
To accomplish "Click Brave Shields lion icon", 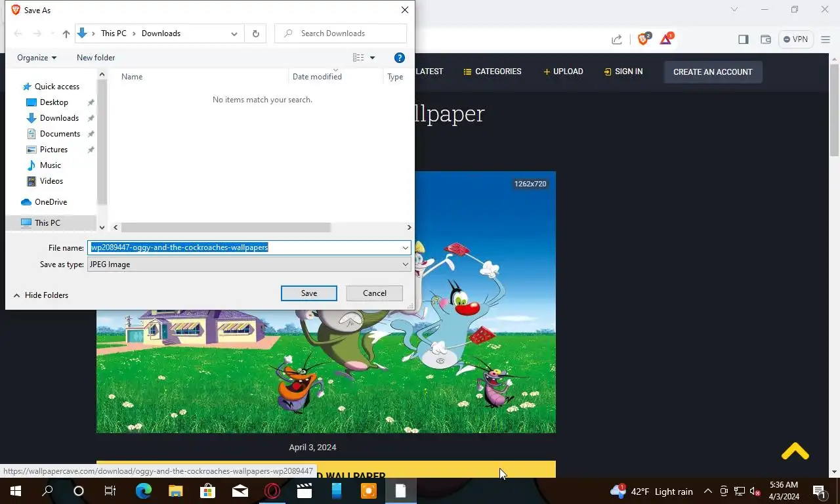I will pos(644,39).
